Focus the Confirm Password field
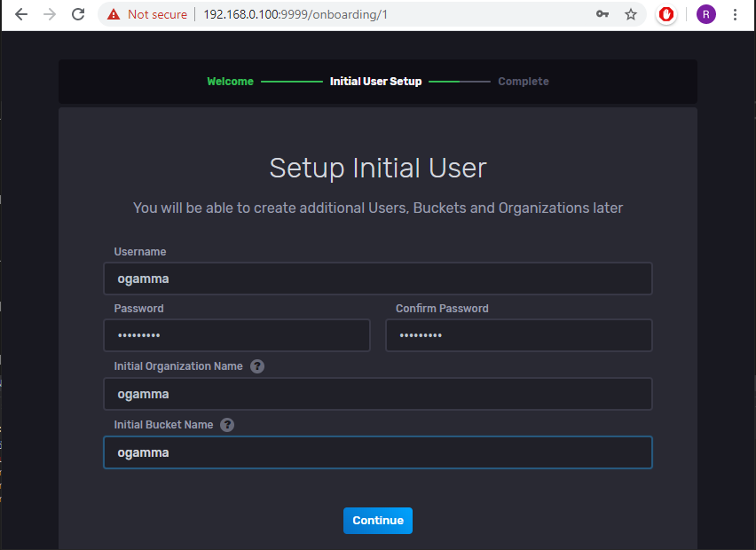This screenshot has width=756, height=550. [x=518, y=336]
